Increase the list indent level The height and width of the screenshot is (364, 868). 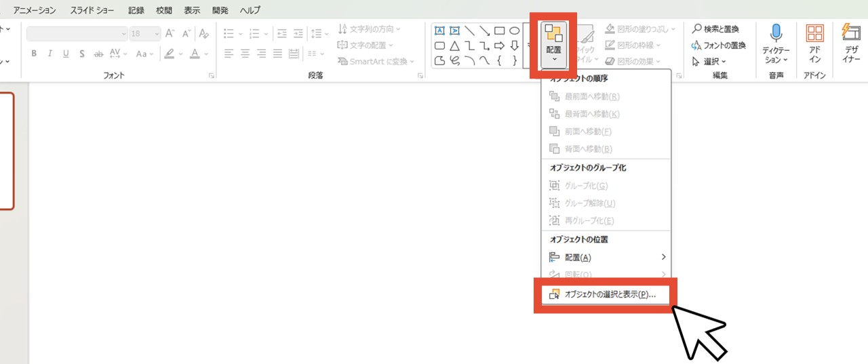click(x=298, y=33)
